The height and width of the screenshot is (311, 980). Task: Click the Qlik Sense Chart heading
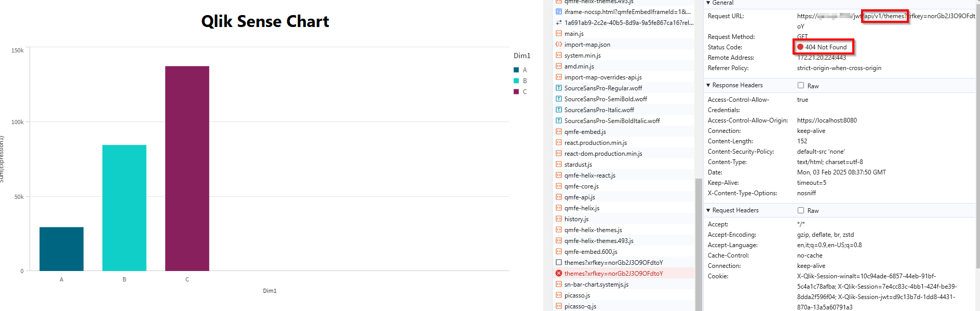coord(265,21)
